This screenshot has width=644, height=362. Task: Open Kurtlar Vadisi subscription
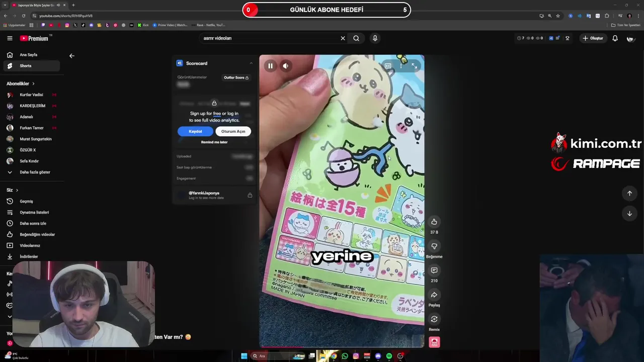31,95
